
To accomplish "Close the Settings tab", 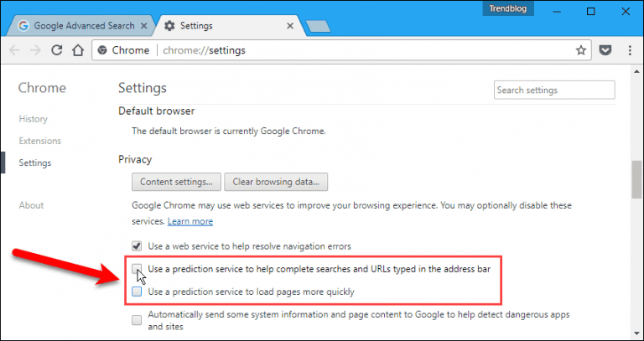I will click(292, 26).
